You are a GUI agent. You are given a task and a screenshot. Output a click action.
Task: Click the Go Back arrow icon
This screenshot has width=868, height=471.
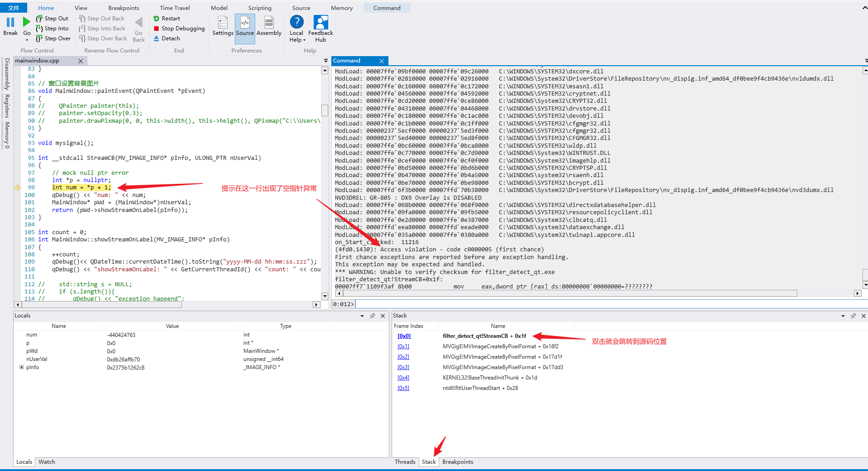139,22
